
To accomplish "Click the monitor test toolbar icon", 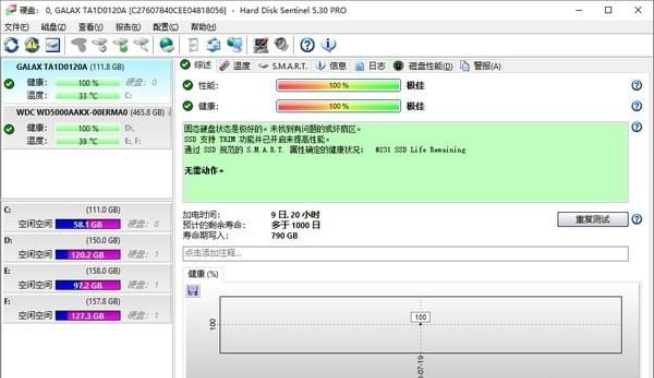I will point(261,45).
